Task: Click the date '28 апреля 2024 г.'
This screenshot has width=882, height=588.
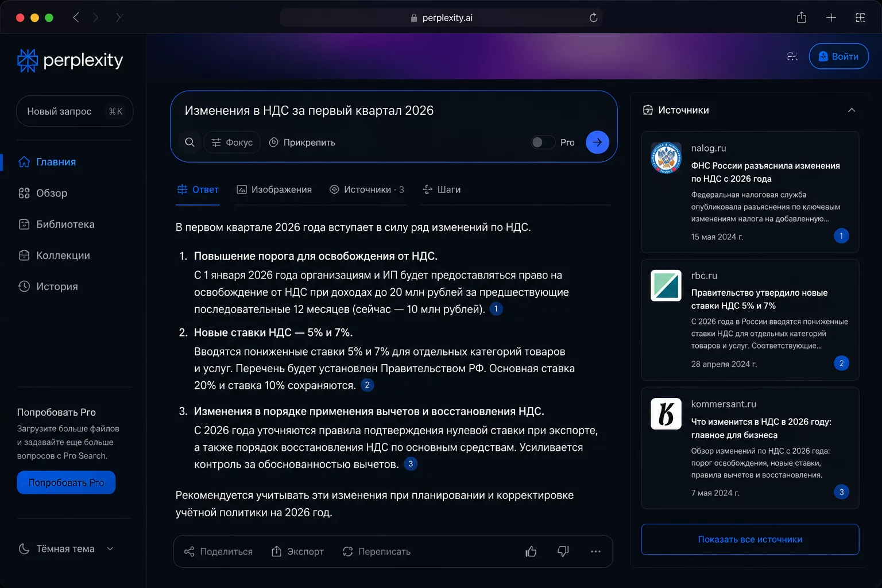Action: 724,364
